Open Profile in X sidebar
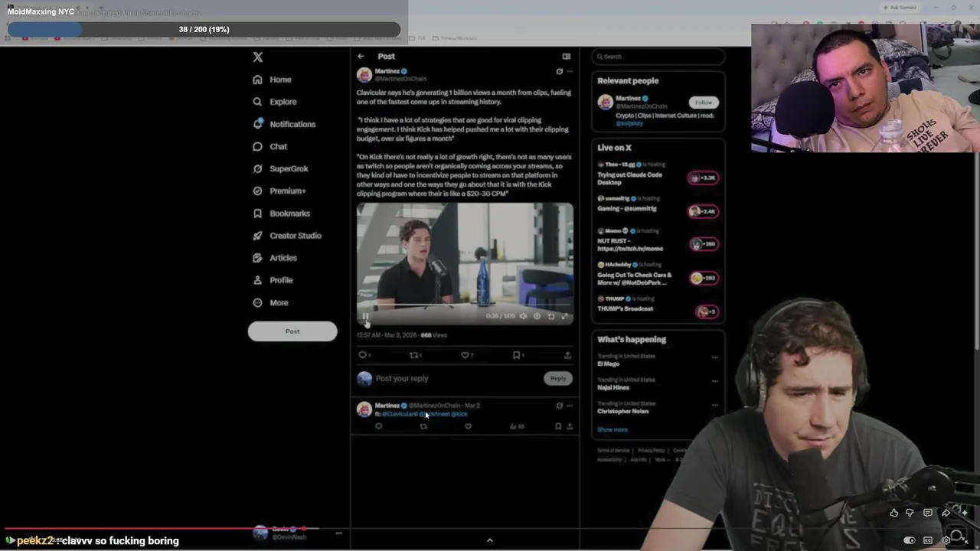Viewport: 980px width, 551px height. (273, 280)
